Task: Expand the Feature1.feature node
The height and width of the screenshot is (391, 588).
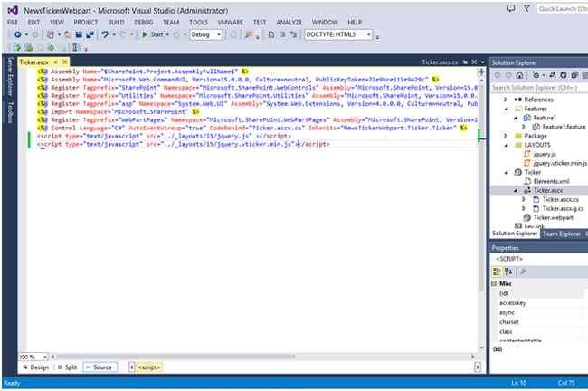Action: click(x=524, y=127)
